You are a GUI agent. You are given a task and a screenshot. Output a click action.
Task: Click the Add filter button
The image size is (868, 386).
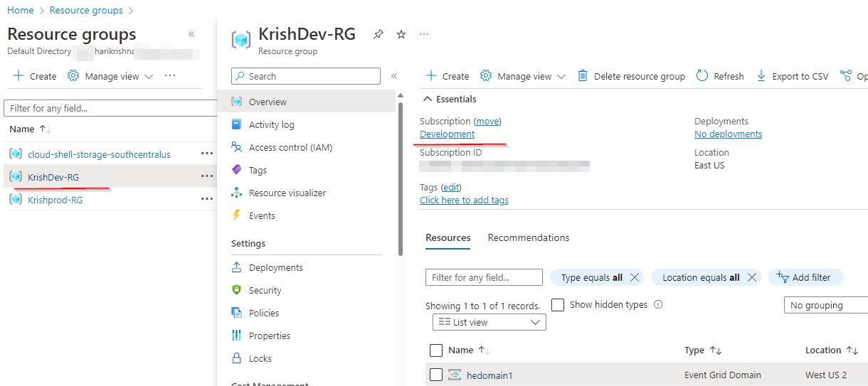coord(805,277)
